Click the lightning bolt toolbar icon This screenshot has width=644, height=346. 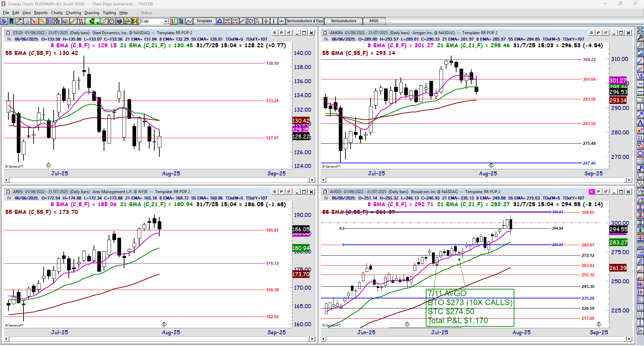(x=104, y=21)
